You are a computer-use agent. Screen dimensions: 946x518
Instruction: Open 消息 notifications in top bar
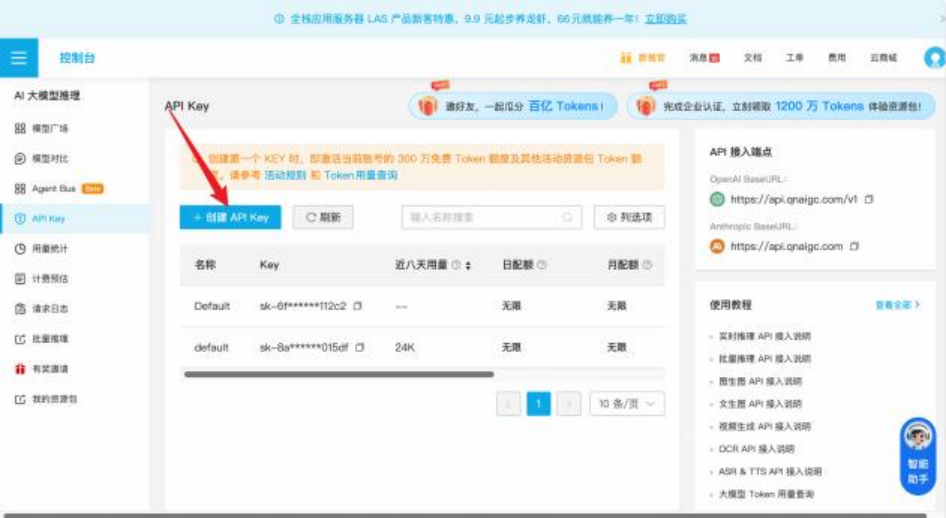[x=704, y=58]
